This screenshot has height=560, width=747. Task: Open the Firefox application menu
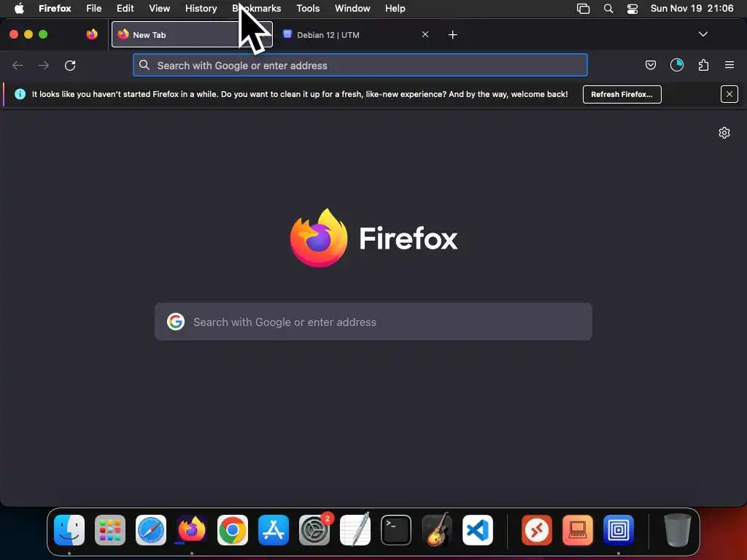click(55, 9)
